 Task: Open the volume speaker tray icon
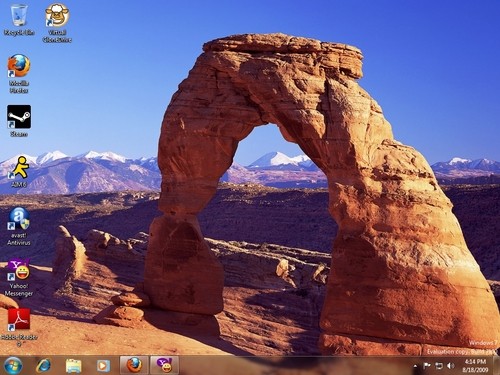(x=451, y=366)
